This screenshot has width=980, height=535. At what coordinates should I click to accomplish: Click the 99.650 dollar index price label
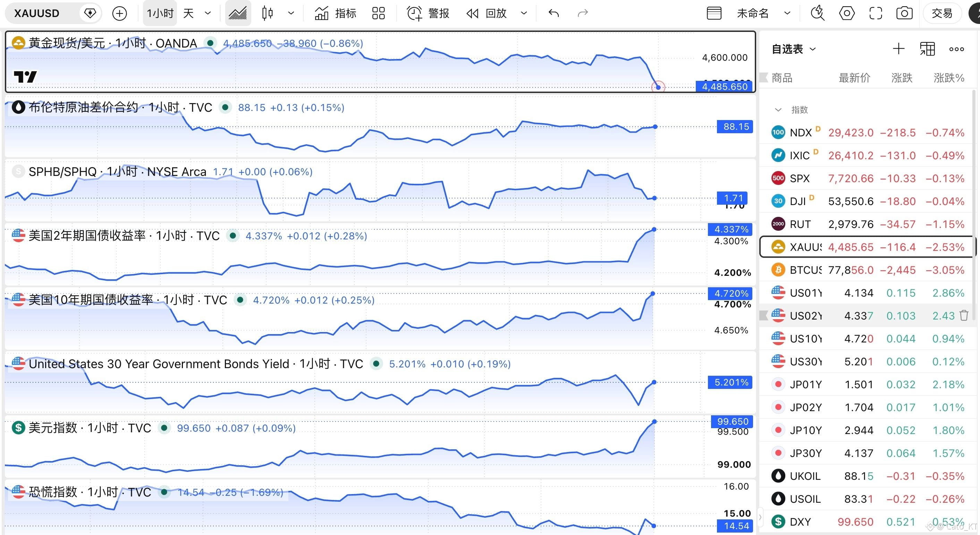733,421
